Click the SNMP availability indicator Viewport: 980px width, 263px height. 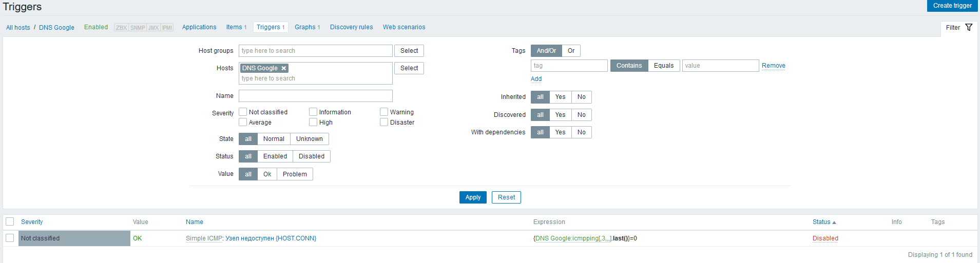click(138, 28)
